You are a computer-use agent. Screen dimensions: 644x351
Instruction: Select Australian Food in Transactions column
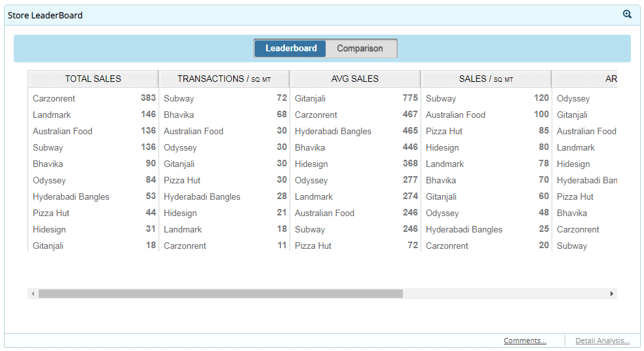tap(193, 132)
